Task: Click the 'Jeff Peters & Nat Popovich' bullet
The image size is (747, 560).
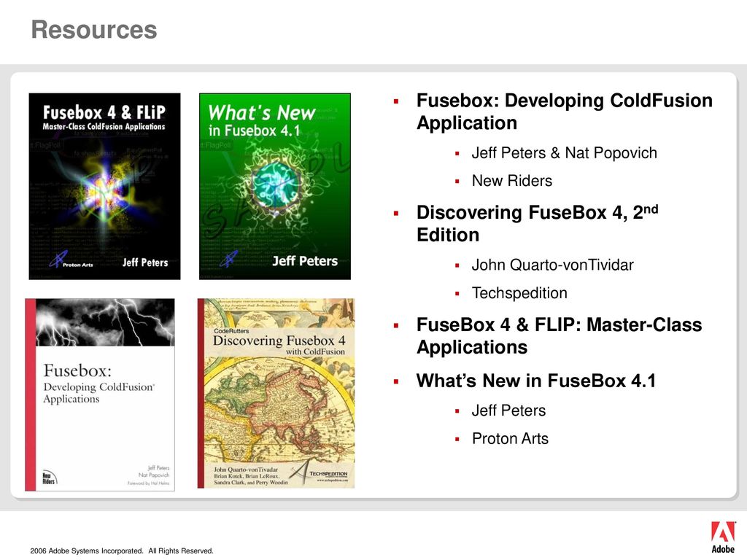Action: [564, 153]
